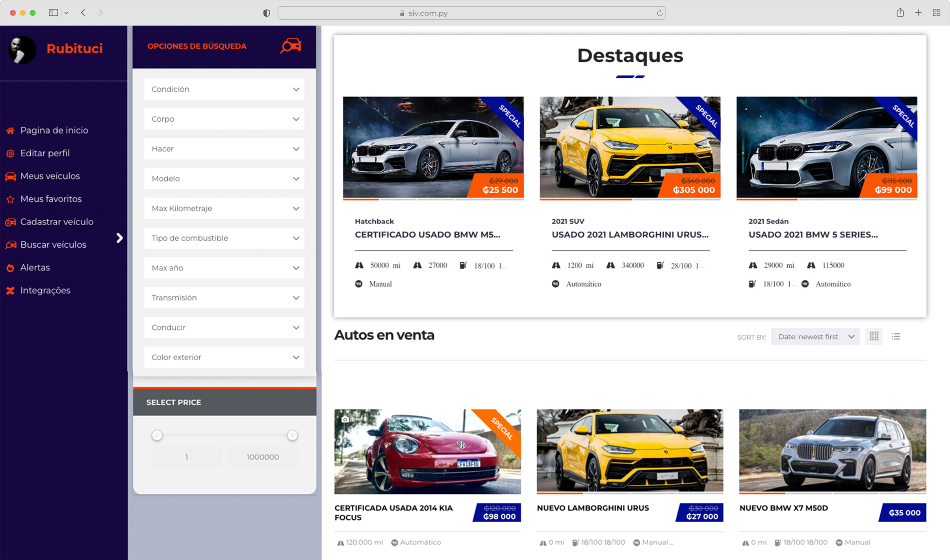Click the featured BMW 5 Series photo priced ₲99 000
Screen dimensions: 950x560
827,147
